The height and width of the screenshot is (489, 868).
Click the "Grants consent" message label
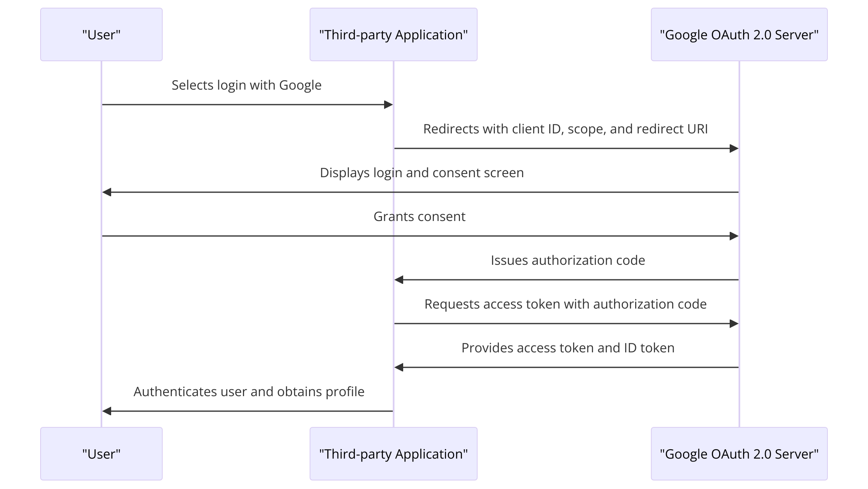click(x=419, y=217)
